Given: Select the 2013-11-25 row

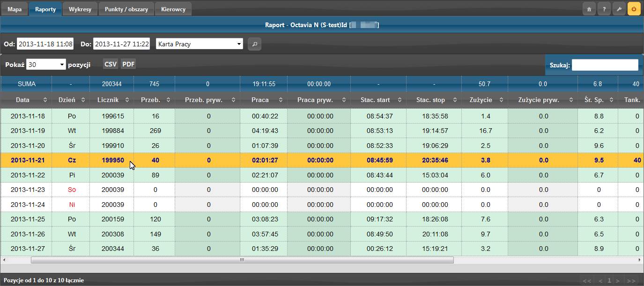Looking at the screenshot, I should [x=27, y=219].
